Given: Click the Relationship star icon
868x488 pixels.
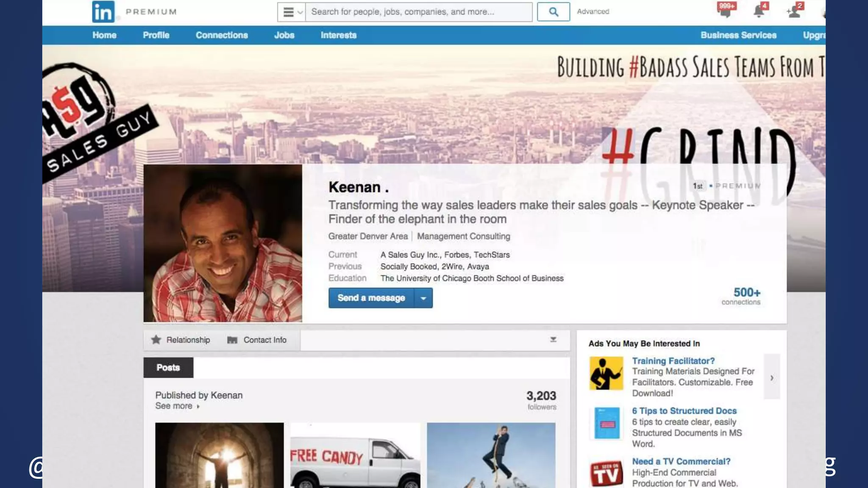Looking at the screenshot, I should coord(156,340).
